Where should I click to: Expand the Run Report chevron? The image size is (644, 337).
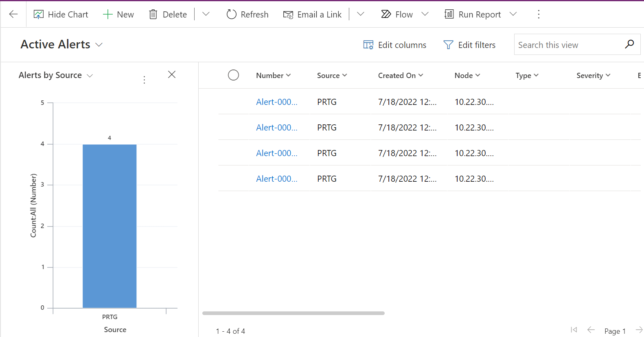tap(513, 14)
